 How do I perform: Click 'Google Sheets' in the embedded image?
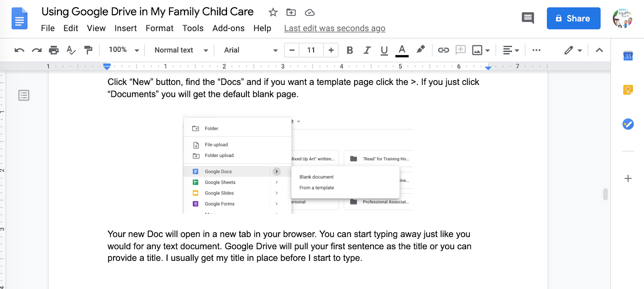coord(220,182)
